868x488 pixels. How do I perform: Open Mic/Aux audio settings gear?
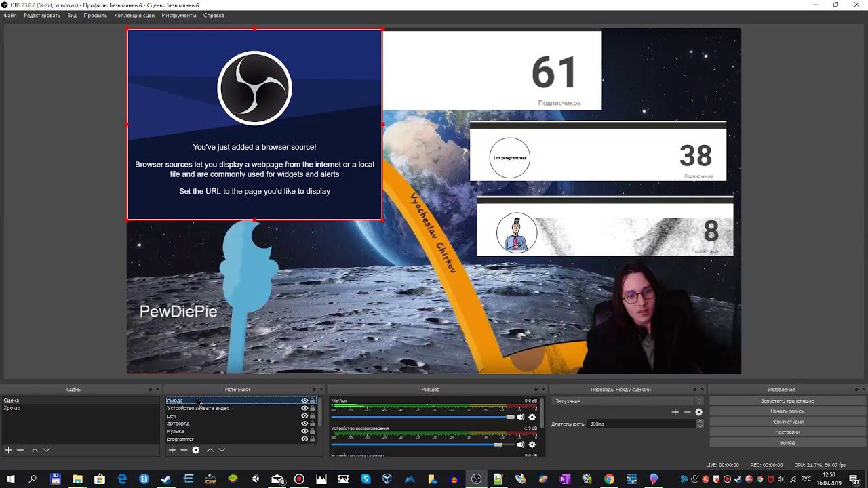[x=532, y=417]
